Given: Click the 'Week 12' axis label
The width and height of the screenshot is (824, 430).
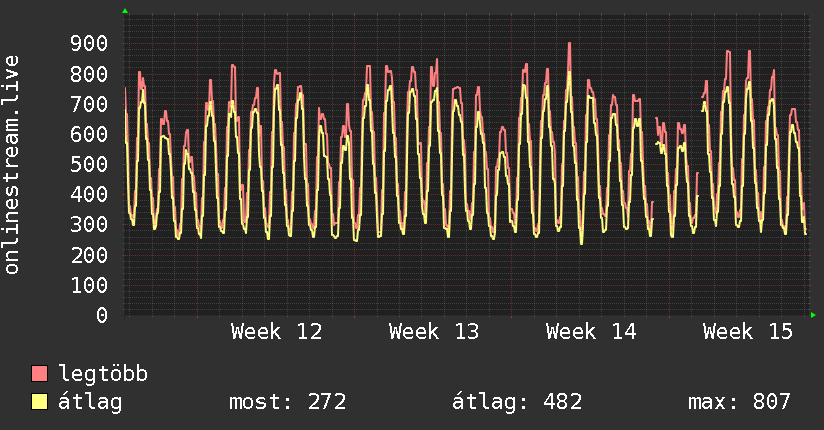Looking at the screenshot, I should [276, 332].
